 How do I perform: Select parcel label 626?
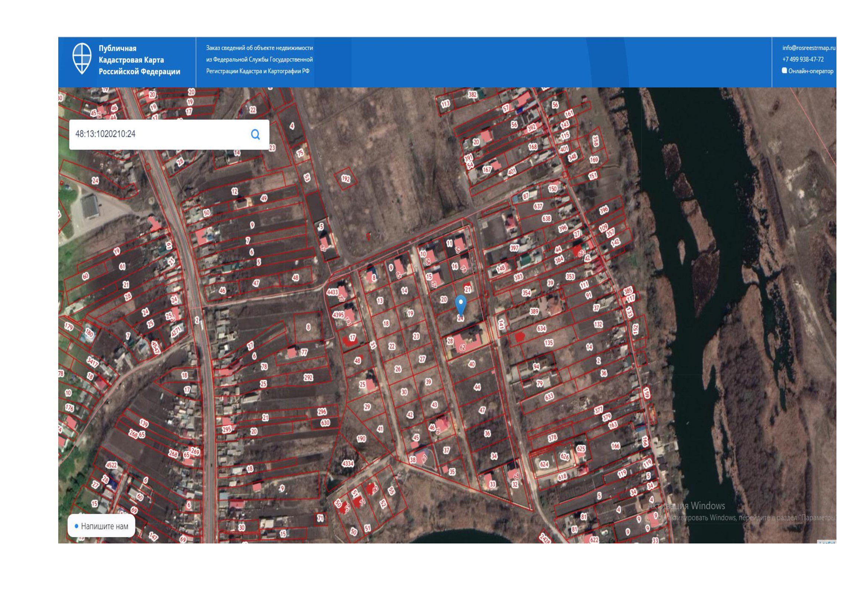pyautogui.click(x=564, y=456)
